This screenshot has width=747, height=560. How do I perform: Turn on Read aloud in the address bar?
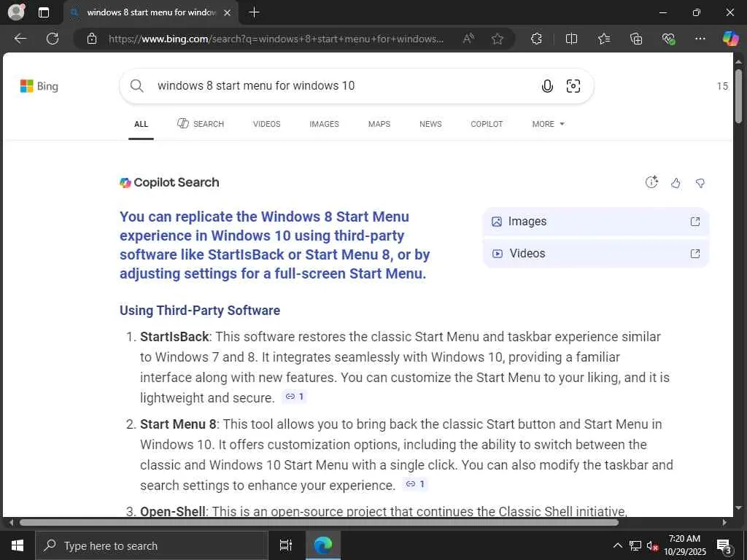pyautogui.click(x=468, y=39)
